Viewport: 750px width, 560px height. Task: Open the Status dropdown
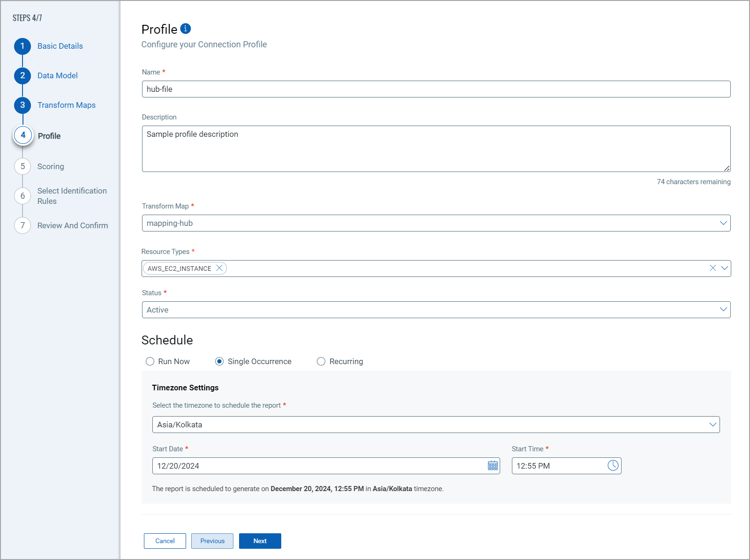(723, 310)
